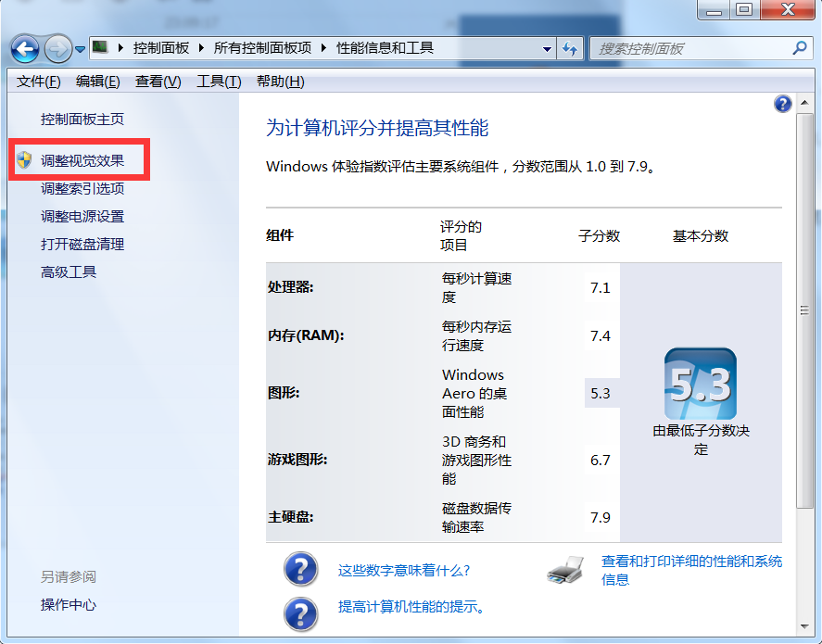Open the 编辑(E) menu
Image resolution: width=822 pixels, height=644 pixels.
[97, 82]
